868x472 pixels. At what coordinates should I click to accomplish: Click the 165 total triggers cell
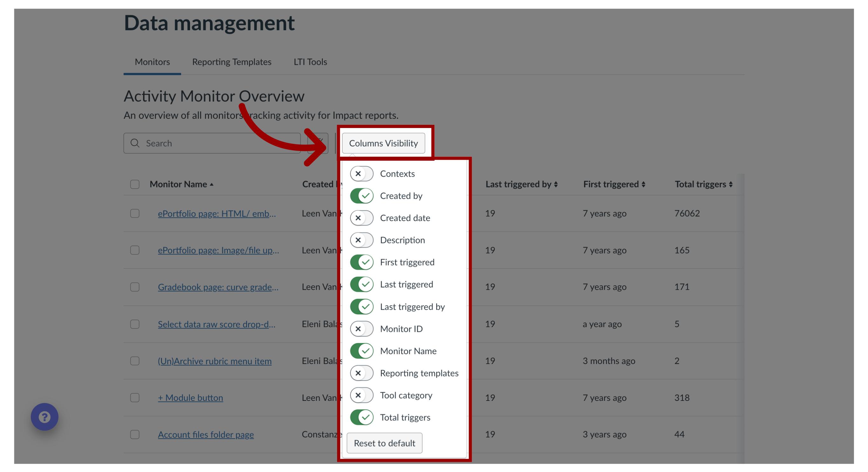point(682,250)
